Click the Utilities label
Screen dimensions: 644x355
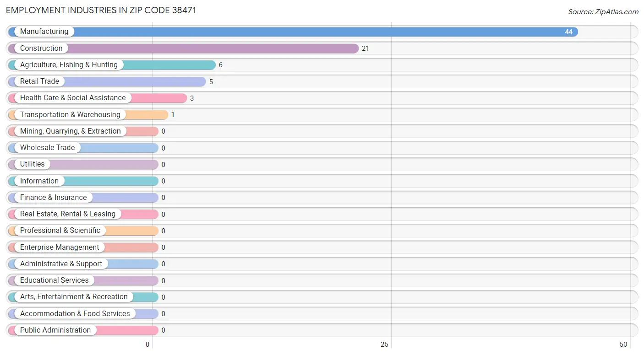[33, 164]
